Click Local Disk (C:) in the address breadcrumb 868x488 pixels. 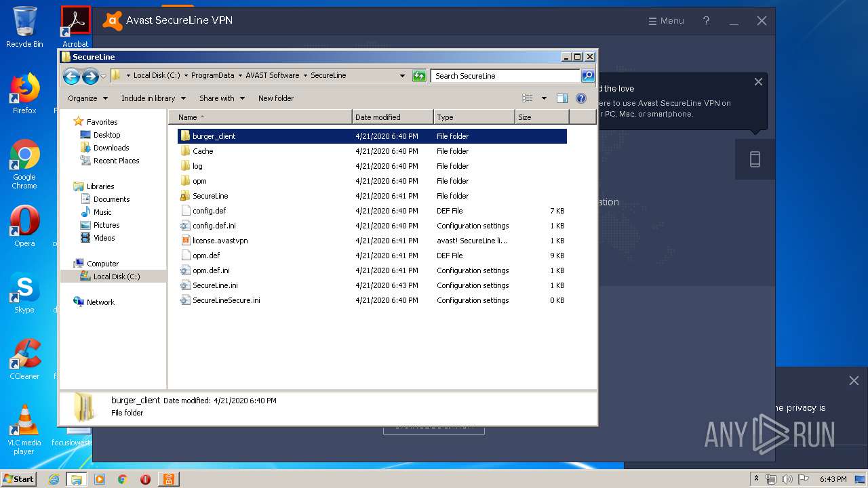point(157,75)
